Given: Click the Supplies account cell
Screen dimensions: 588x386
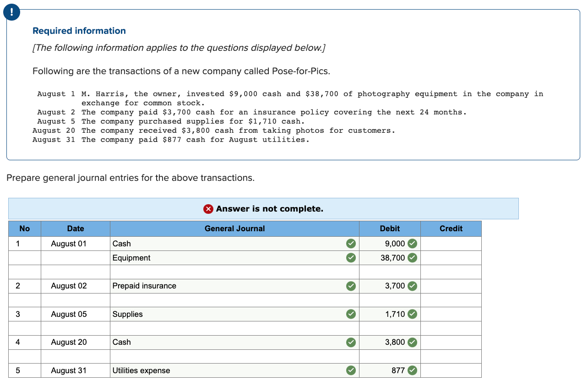Looking at the screenshot, I should pos(234,314).
